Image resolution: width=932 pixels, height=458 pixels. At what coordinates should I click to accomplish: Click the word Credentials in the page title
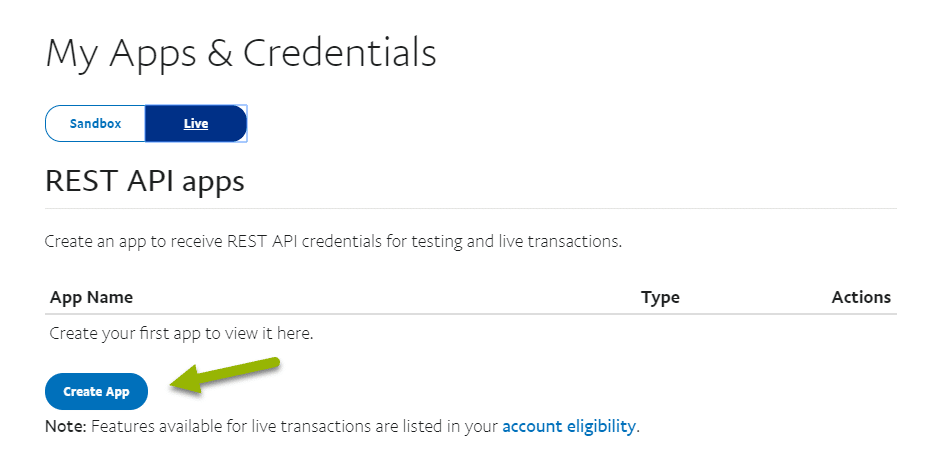340,53
